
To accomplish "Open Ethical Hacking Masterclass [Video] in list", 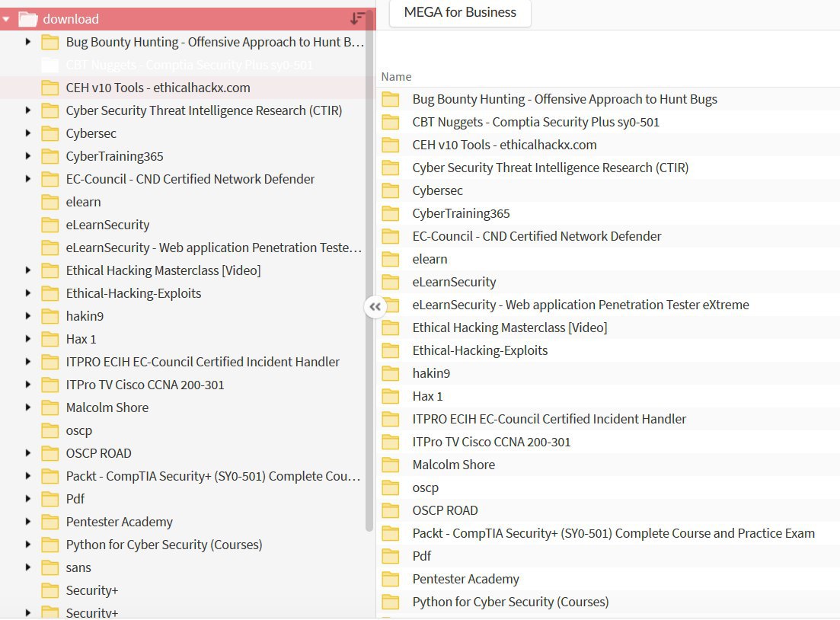I will tap(509, 328).
